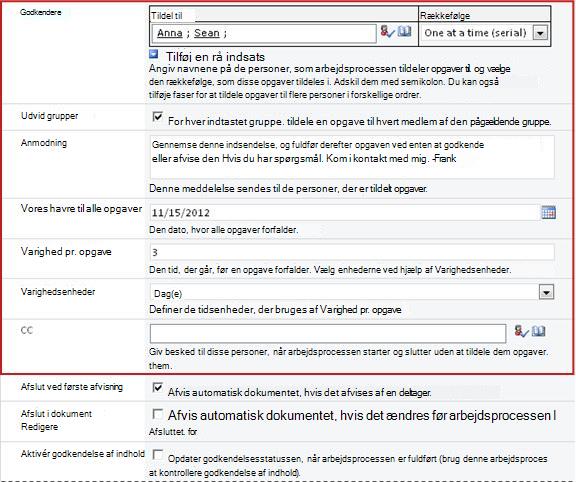576x482 pixels.
Task: Click the Vores havre til alle opgaver label
Action: (x=82, y=209)
